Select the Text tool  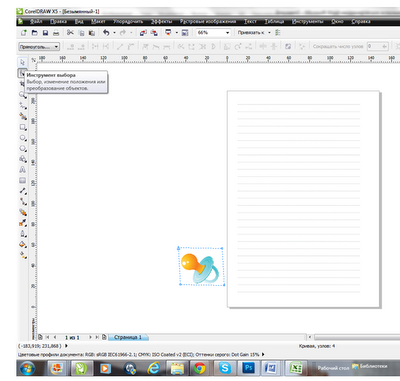coord(22,170)
